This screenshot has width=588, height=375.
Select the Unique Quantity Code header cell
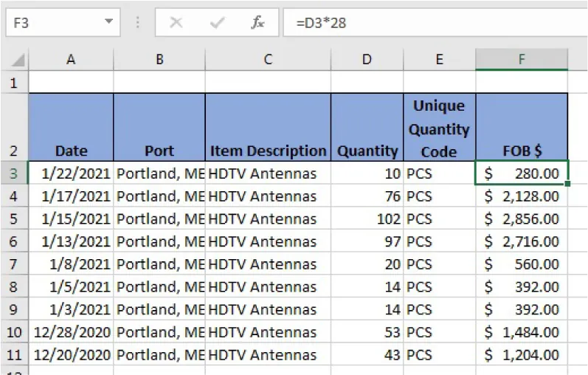(x=439, y=128)
